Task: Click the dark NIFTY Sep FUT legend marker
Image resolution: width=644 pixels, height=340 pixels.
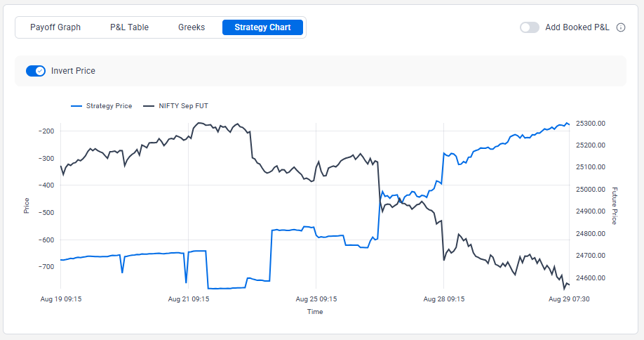Action: 147,106
